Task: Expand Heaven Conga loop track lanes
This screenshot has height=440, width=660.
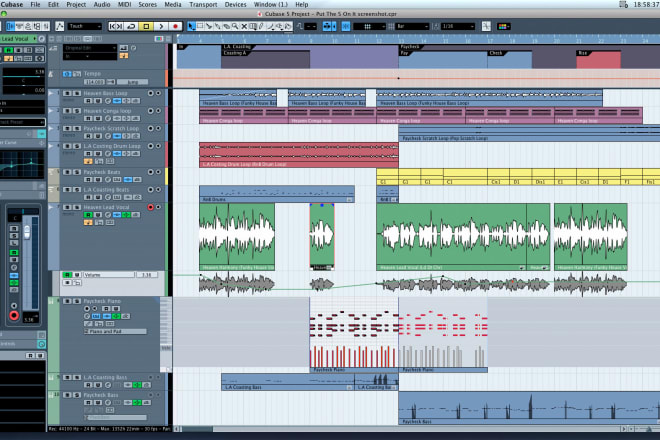Action: [51, 111]
